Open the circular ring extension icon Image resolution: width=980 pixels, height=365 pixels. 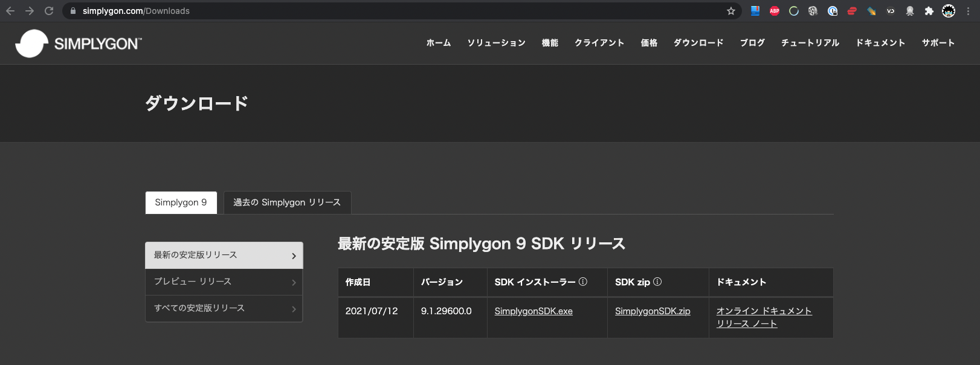(x=794, y=11)
